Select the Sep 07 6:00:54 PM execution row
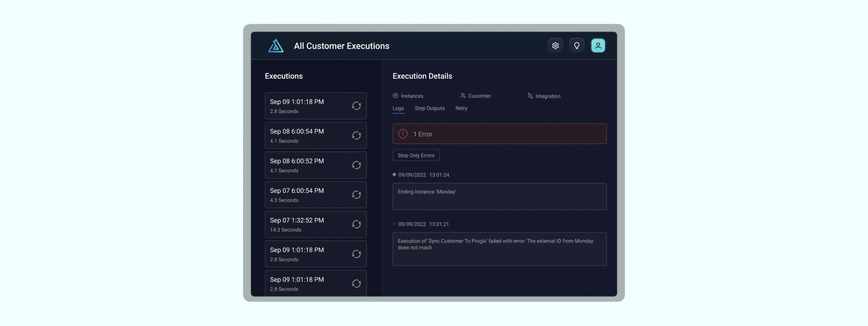The width and height of the screenshot is (868, 326). [316, 195]
